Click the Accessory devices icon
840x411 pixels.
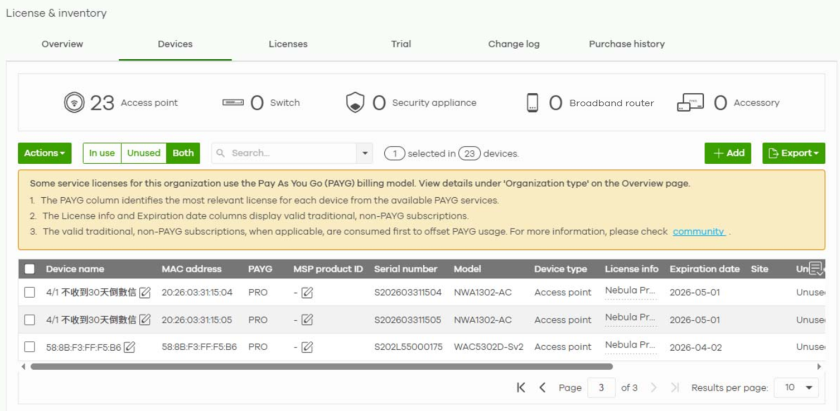691,103
